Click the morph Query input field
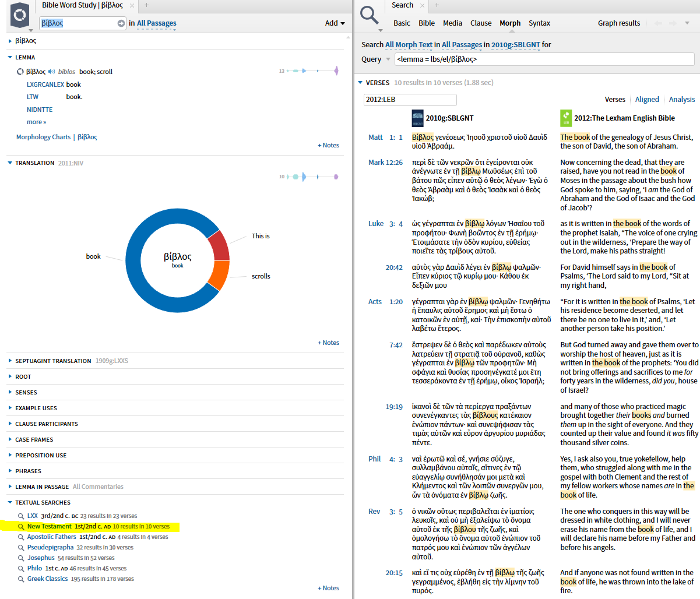The image size is (700, 599). tap(544, 59)
